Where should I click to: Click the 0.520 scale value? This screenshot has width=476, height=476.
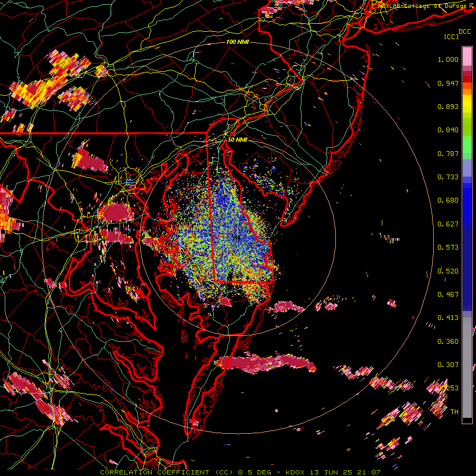448,271
